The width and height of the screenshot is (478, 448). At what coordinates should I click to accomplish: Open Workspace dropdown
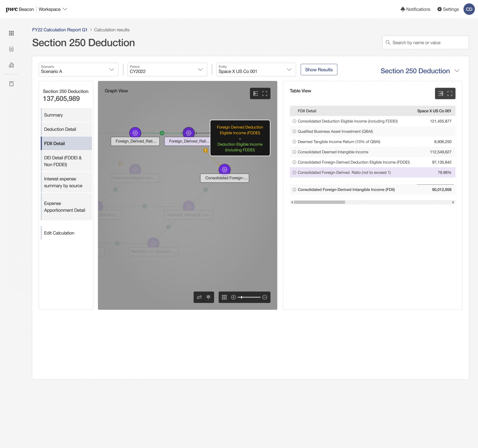pyautogui.click(x=53, y=9)
